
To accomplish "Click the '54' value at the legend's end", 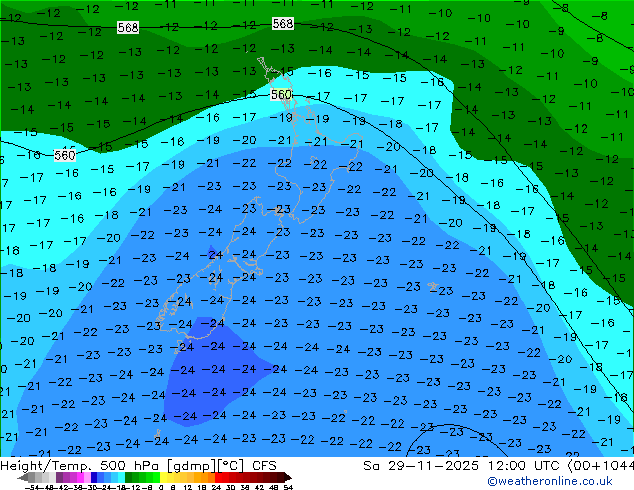I will pyautogui.click(x=288, y=487).
